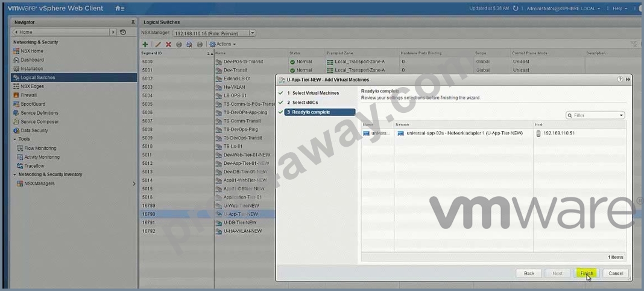Click the double-arrow expand icon in dialog header
The width and height of the screenshot is (644, 291).
click(x=628, y=79)
